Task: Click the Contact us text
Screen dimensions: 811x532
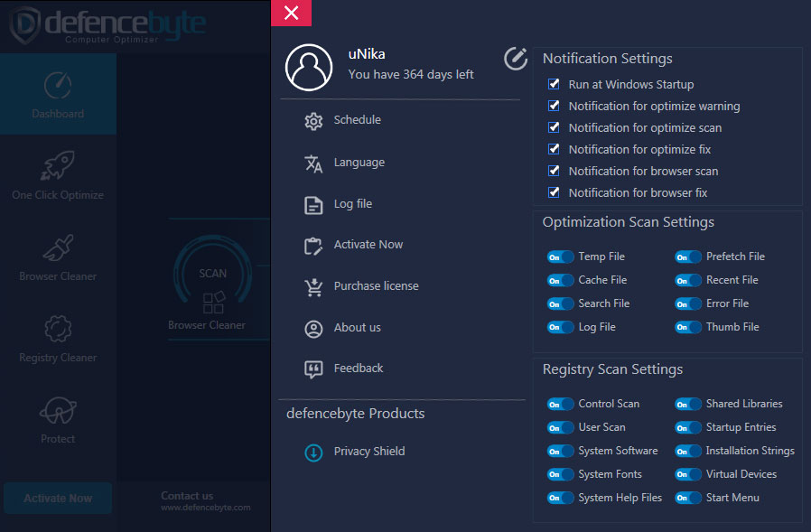Action: tap(187, 496)
